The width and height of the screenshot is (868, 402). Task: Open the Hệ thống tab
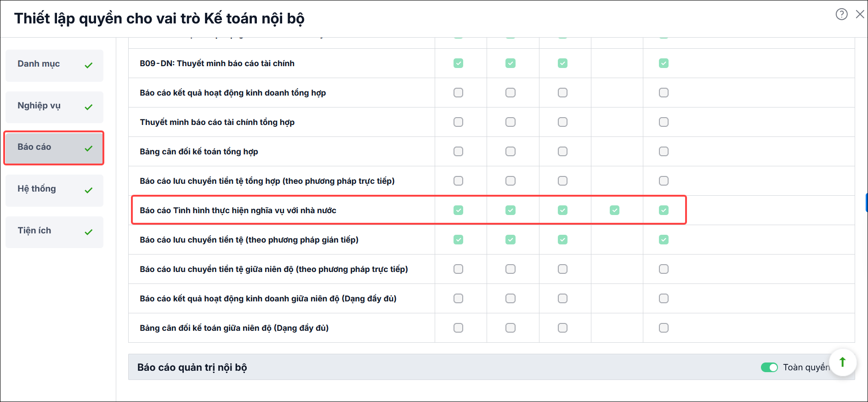point(54,190)
